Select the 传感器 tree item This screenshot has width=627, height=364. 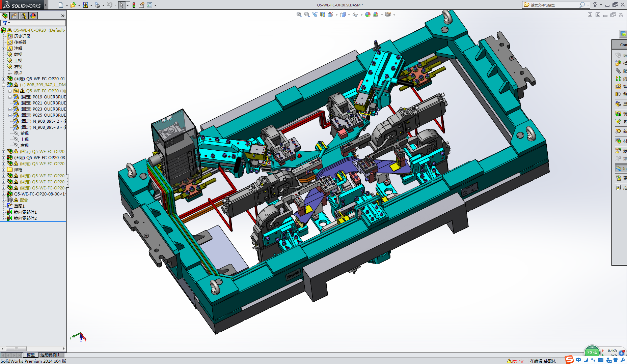click(x=20, y=42)
